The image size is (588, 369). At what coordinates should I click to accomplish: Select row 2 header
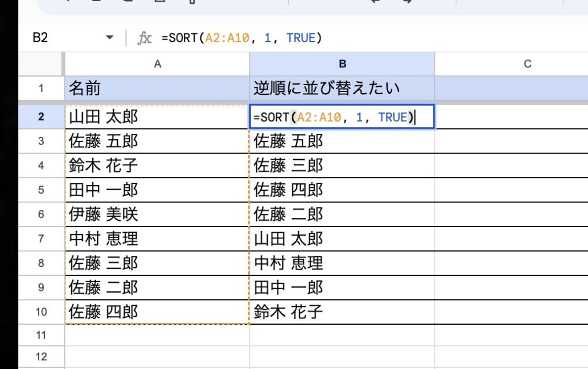pyautogui.click(x=41, y=117)
